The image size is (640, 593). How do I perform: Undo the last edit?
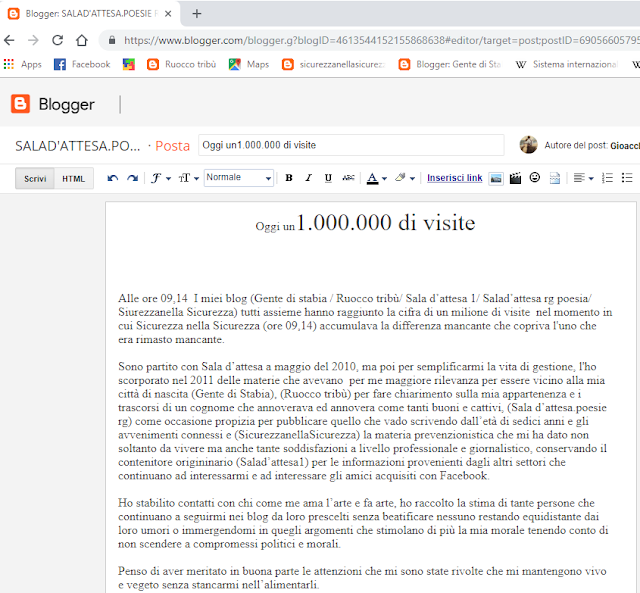pos(113,178)
